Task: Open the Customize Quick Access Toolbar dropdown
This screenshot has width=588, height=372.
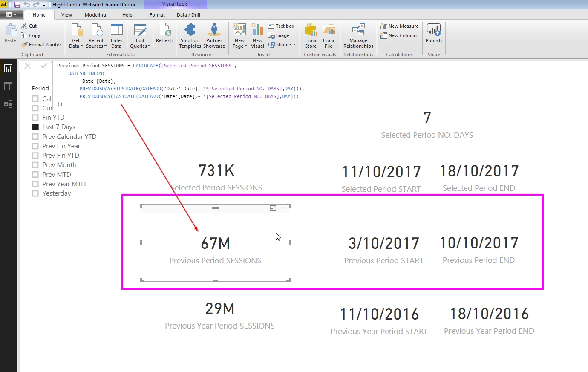Action: (44, 5)
